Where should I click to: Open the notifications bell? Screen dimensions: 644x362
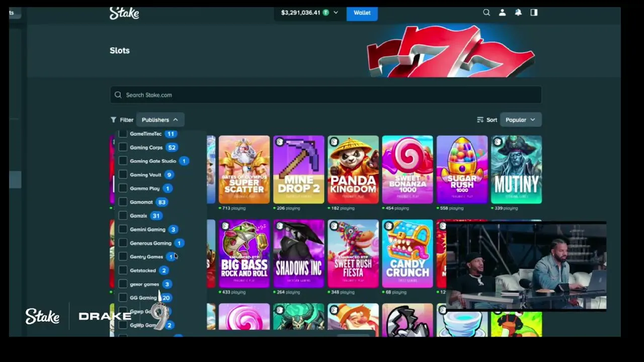(518, 13)
